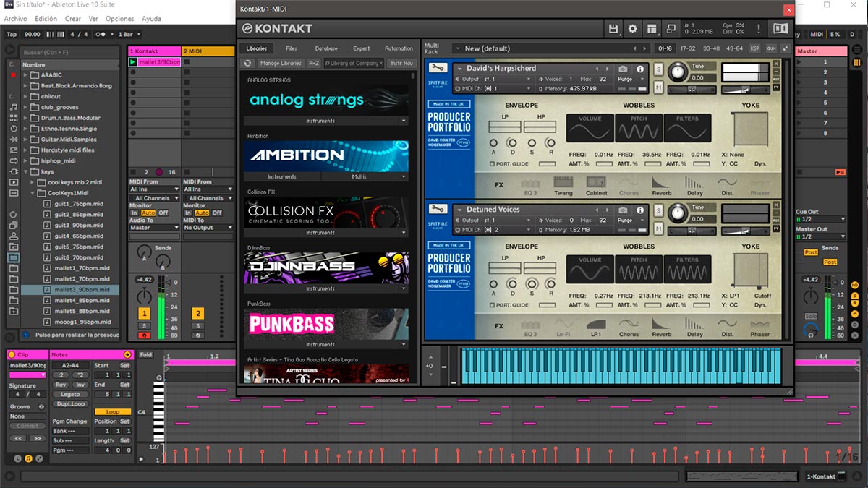Select the Reverb effect in David's Harpsichord
The width and height of the screenshot is (868, 488).
[662, 186]
